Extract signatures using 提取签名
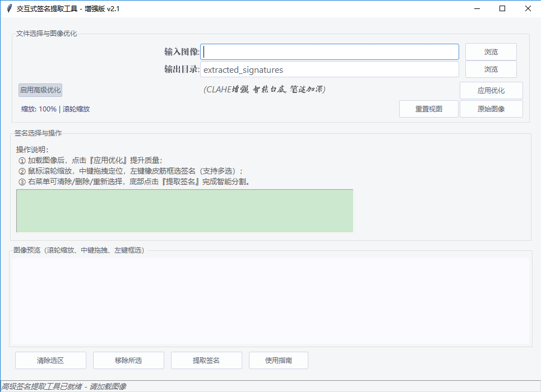The height and width of the screenshot is (392, 541). [x=206, y=360]
